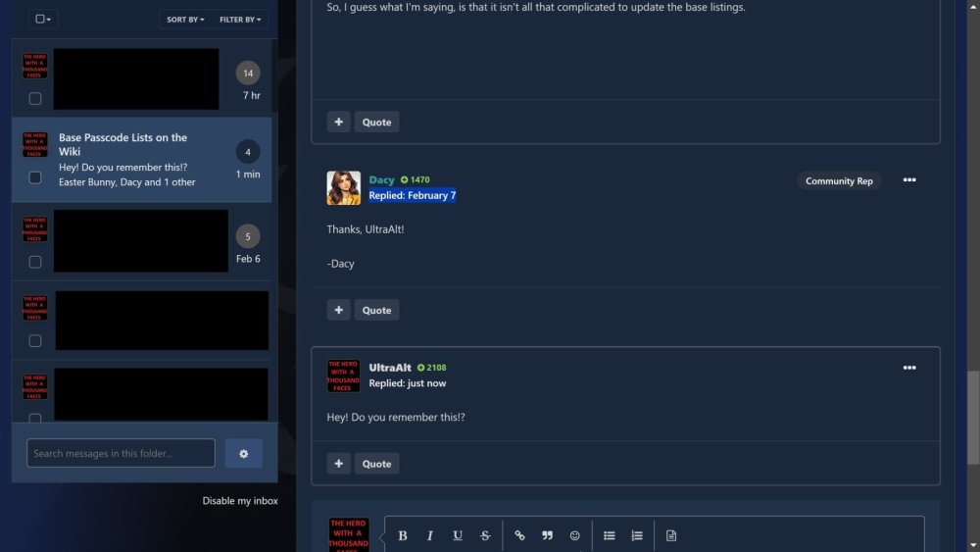This screenshot has width=980, height=552.
Task: Toggle bold formatting in the reply editor
Action: [403, 535]
